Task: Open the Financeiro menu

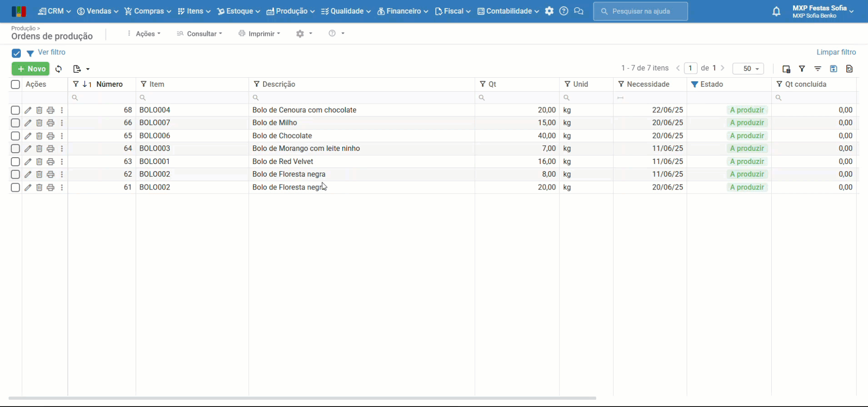Action: pyautogui.click(x=403, y=11)
